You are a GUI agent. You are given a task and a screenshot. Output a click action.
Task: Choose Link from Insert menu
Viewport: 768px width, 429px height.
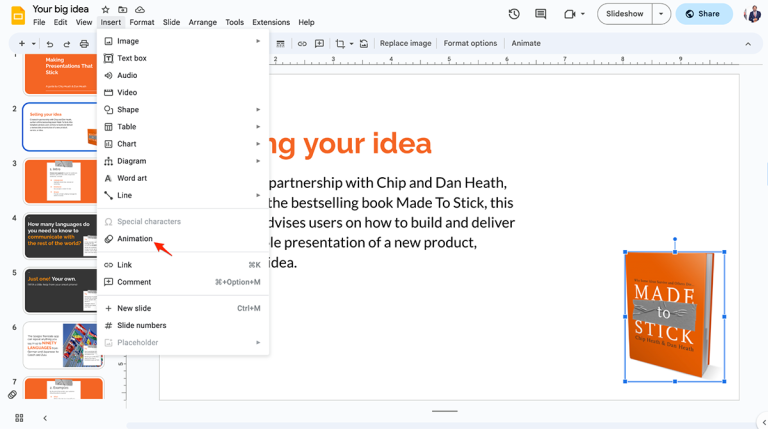[x=183, y=265]
